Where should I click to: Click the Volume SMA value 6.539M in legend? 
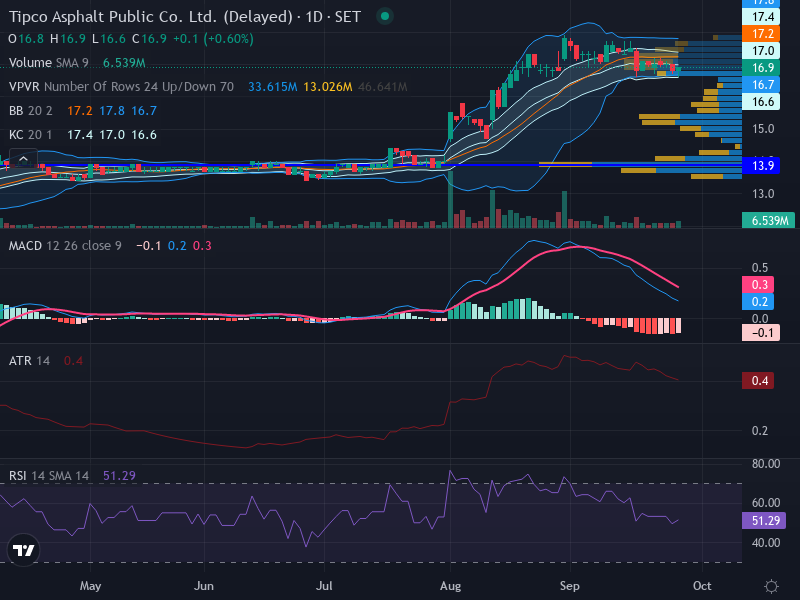pyautogui.click(x=124, y=63)
